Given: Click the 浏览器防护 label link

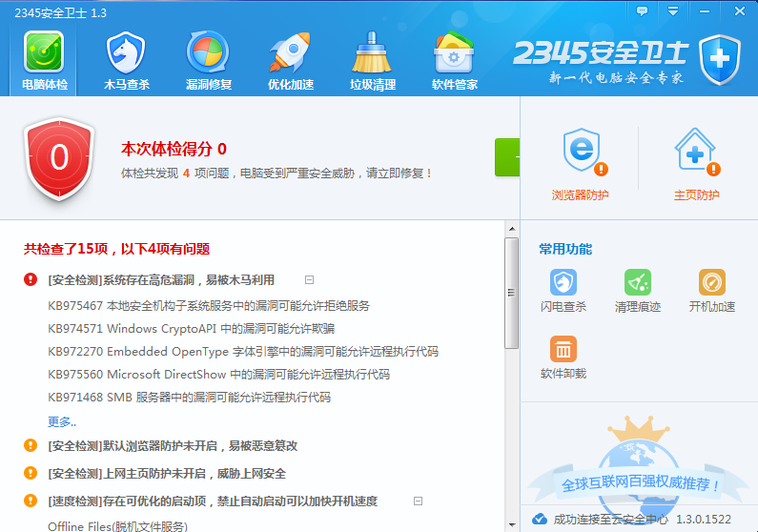Looking at the screenshot, I should 580,194.
